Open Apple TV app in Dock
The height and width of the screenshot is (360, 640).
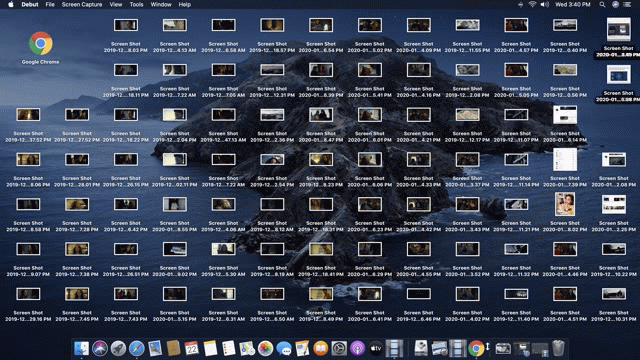click(x=376, y=349)
